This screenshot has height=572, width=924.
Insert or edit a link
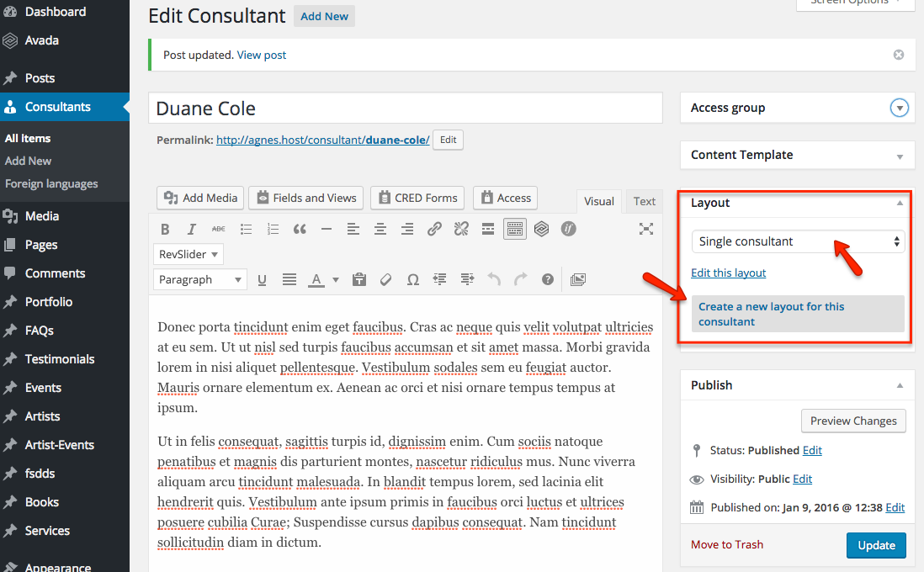(434, 229)
